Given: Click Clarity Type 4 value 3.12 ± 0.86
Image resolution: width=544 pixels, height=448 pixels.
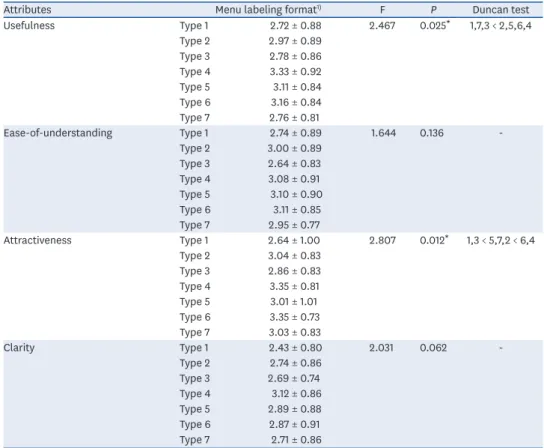Looking at the screenshot, I should point(296,394).
